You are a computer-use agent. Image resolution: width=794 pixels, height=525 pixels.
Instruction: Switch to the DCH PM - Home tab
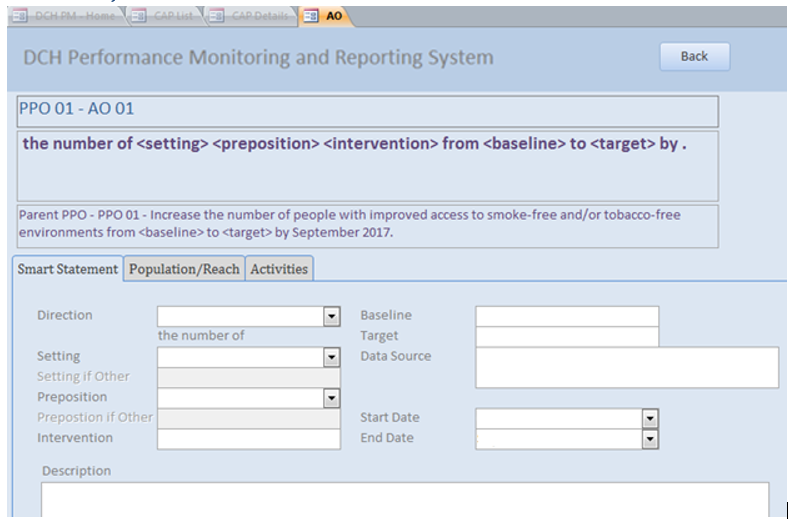coord(75,15)
